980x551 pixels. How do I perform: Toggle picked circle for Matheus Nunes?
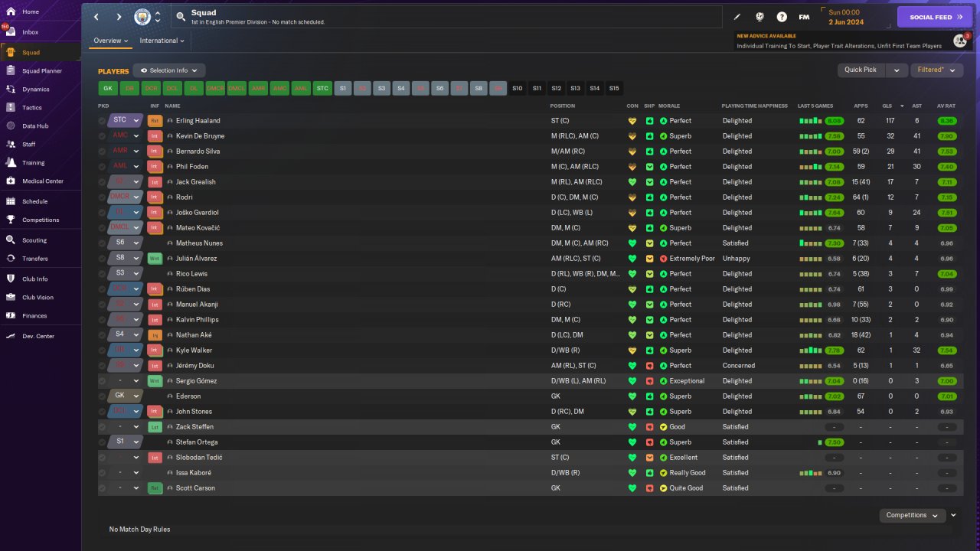102,243
